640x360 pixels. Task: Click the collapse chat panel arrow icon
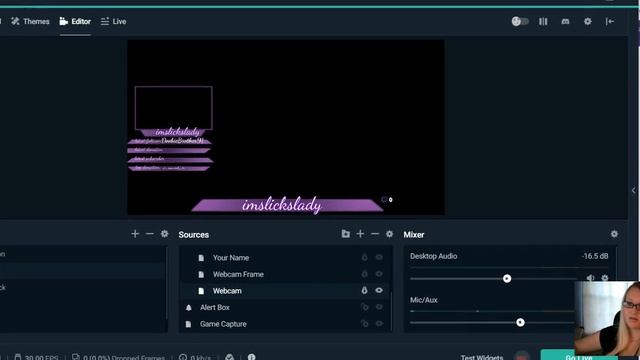610,21
